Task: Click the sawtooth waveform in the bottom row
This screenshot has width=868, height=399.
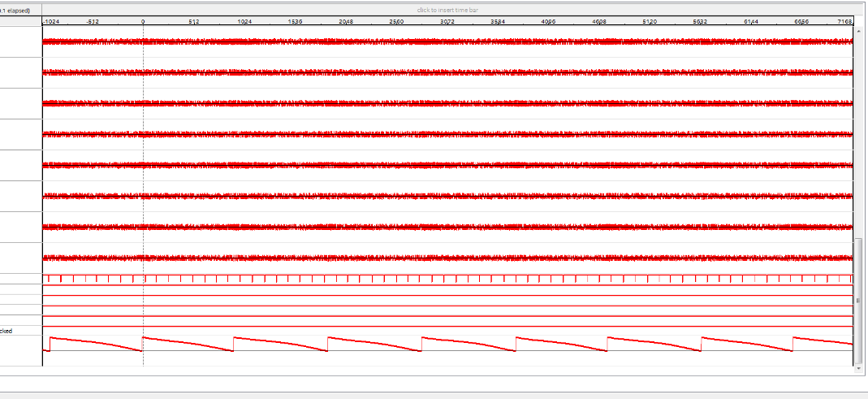Action: click(x=447, y=344)
